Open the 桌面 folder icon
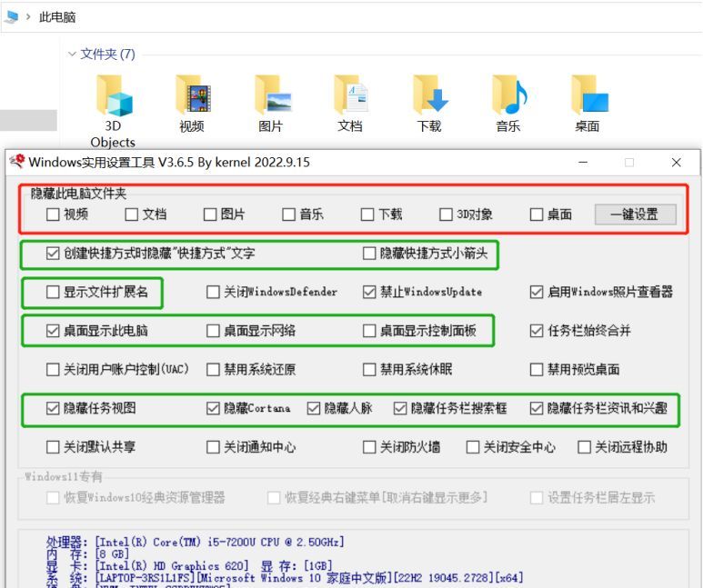703x588 pixels. (x=588, y=96)
